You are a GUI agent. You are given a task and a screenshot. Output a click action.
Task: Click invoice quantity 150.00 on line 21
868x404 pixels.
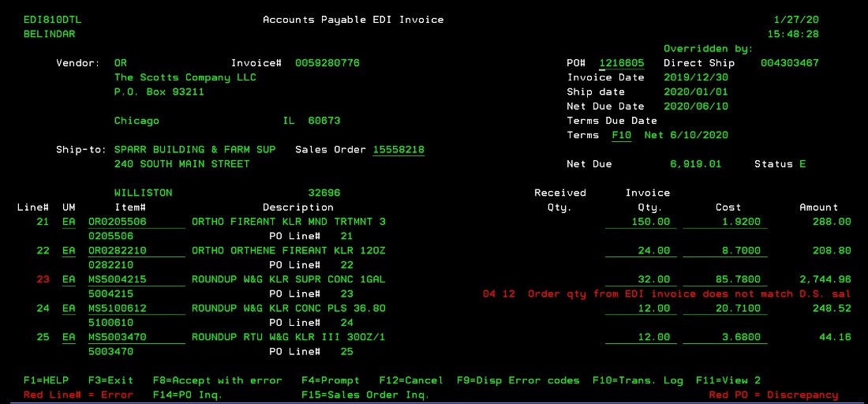pyautogui.click(x=653, y=222)
